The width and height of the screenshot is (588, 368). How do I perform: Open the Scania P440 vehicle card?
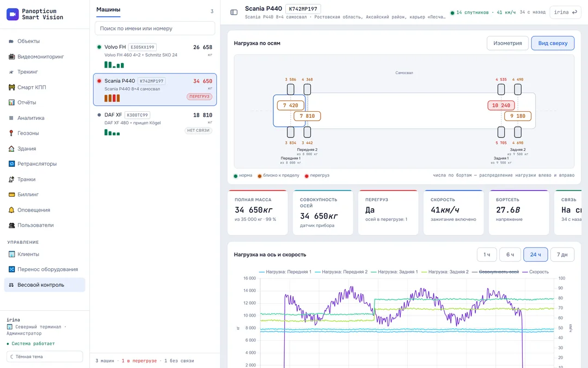coord(155,89)
